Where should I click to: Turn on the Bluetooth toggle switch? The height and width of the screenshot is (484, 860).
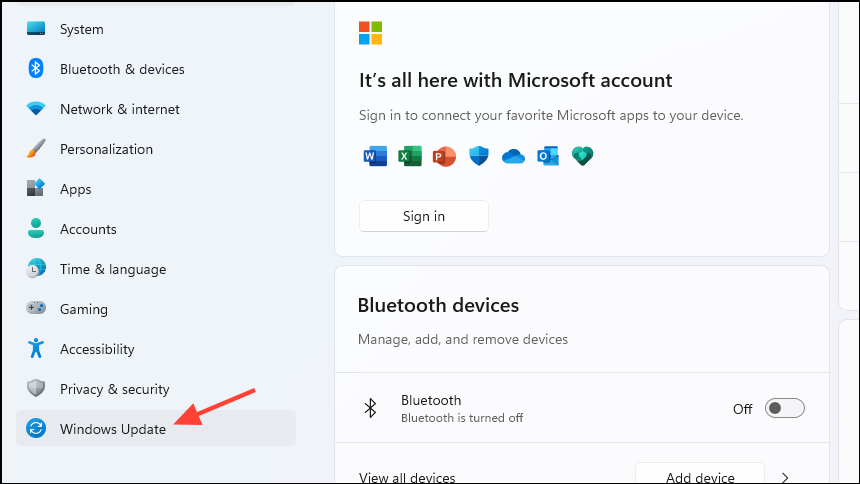[x=785, y=408]
